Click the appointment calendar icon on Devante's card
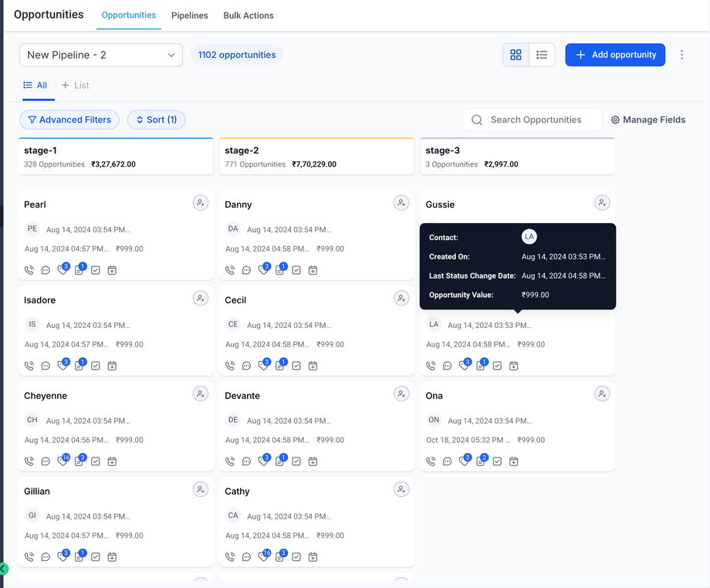Viewport: 710px width, 588px height. [313, 461]
